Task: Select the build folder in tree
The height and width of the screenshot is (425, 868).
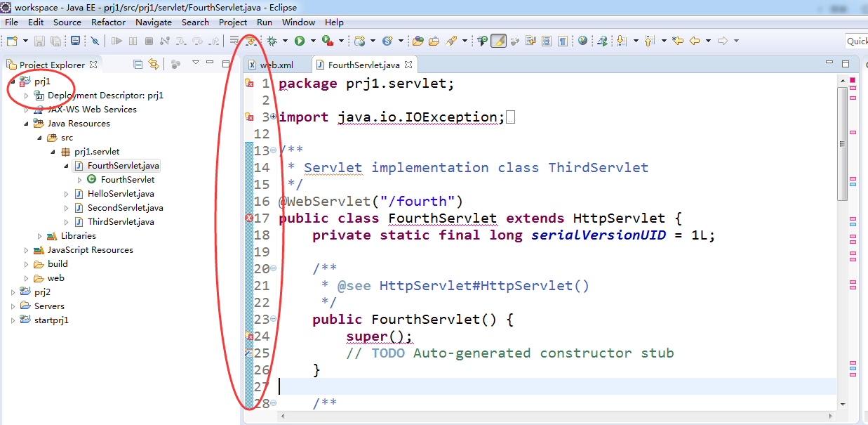Action: coord(58,264)
